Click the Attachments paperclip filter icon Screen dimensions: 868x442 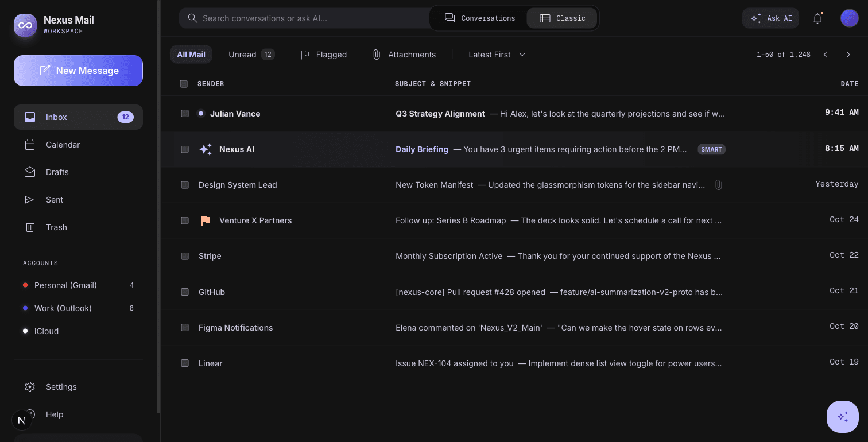377,55
